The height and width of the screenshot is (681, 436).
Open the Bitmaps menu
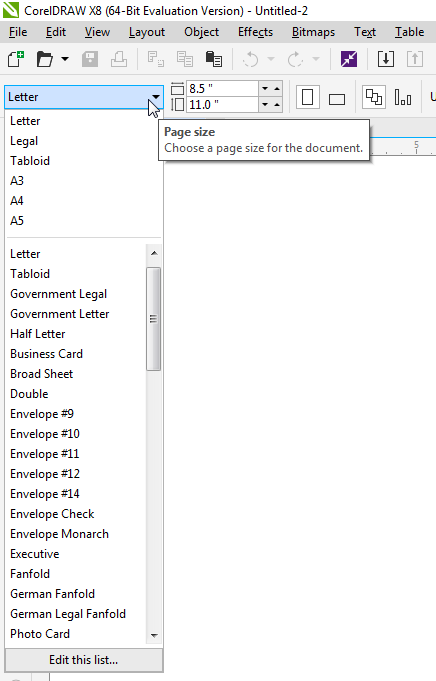tap(313, 32)
